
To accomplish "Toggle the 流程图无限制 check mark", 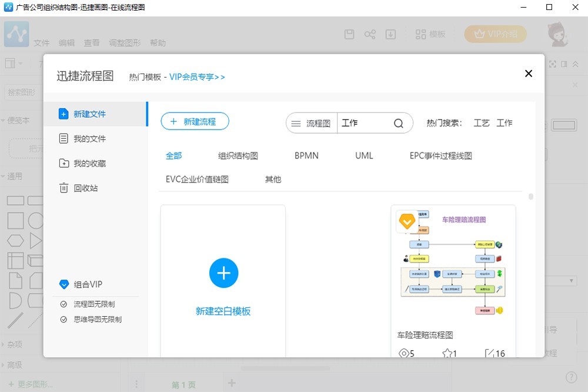I will tap(64, 304).
